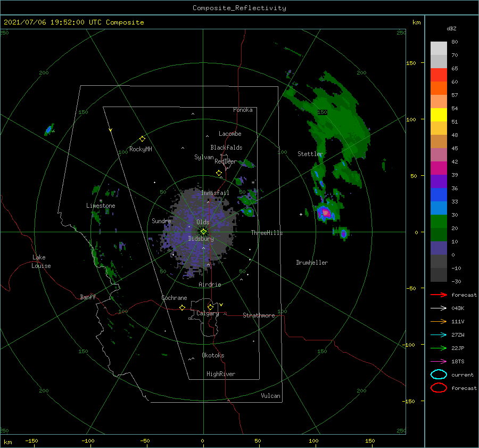Click the Stettler town label

[x=310, y=154]
